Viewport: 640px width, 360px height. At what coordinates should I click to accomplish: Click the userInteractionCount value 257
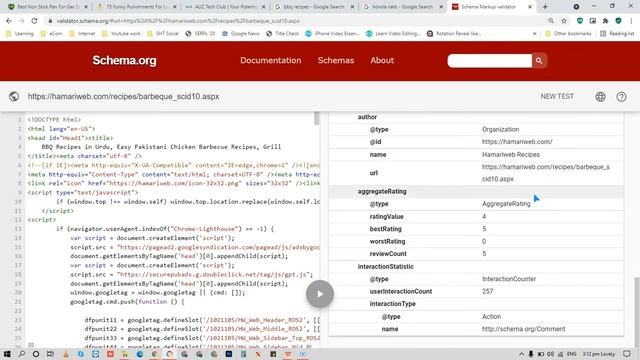487,291
